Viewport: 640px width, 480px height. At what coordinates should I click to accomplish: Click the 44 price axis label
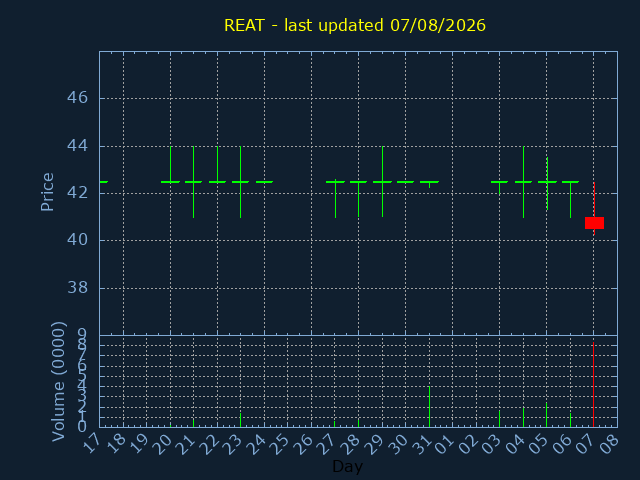[x=77, y=146]
